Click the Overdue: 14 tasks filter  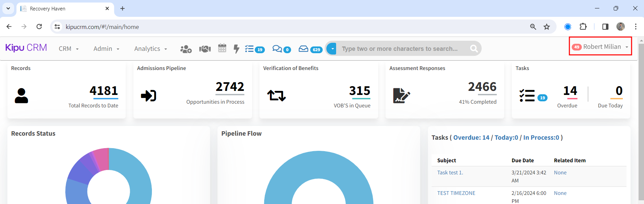(x=471, y=138)
